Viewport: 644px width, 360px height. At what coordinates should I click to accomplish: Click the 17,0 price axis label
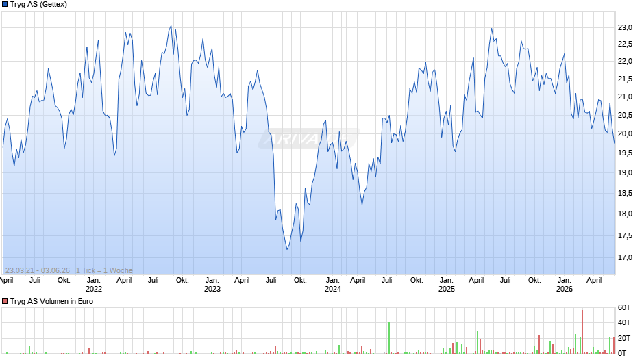pyautogui.click(x=625, y=258)
